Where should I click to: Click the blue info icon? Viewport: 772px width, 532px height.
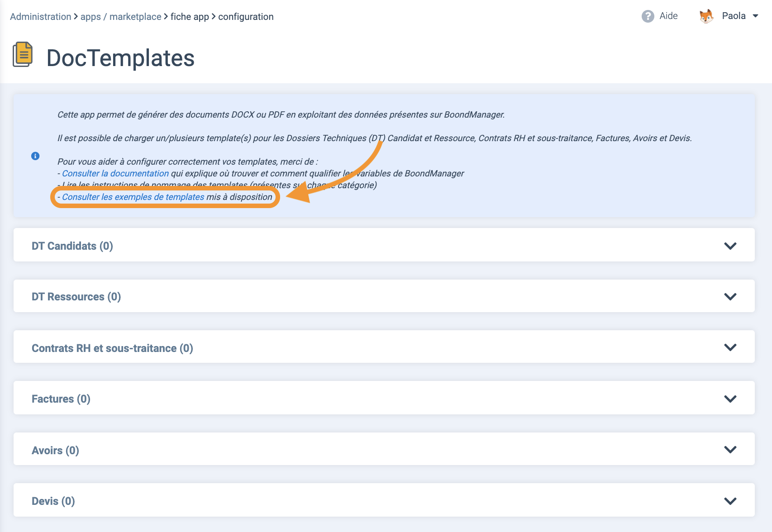pyautogui.click(x=35, y=156)
